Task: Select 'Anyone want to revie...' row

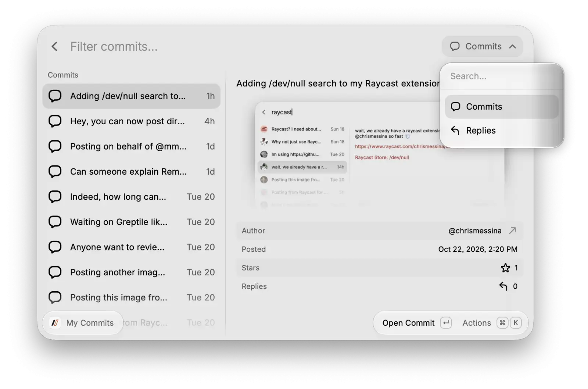Action: 131,247
